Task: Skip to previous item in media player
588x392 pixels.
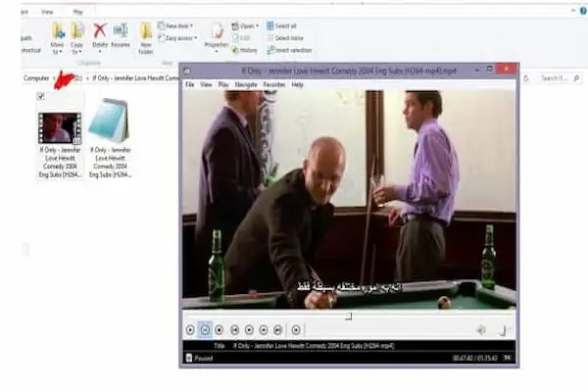Action: tap(235, 329)
